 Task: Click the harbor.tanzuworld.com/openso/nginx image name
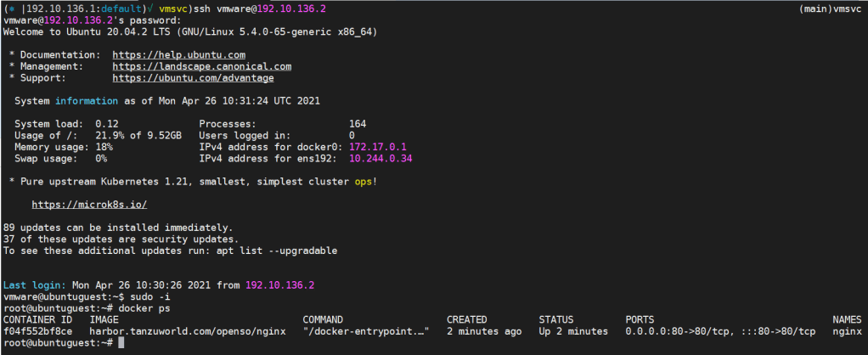[187, 330]
